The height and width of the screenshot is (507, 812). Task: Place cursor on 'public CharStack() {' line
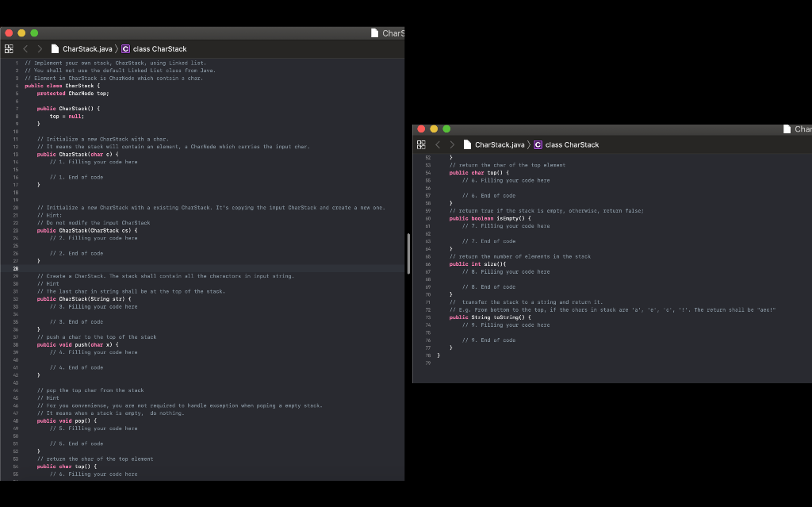pyautogui.click(x=68, y=109)
